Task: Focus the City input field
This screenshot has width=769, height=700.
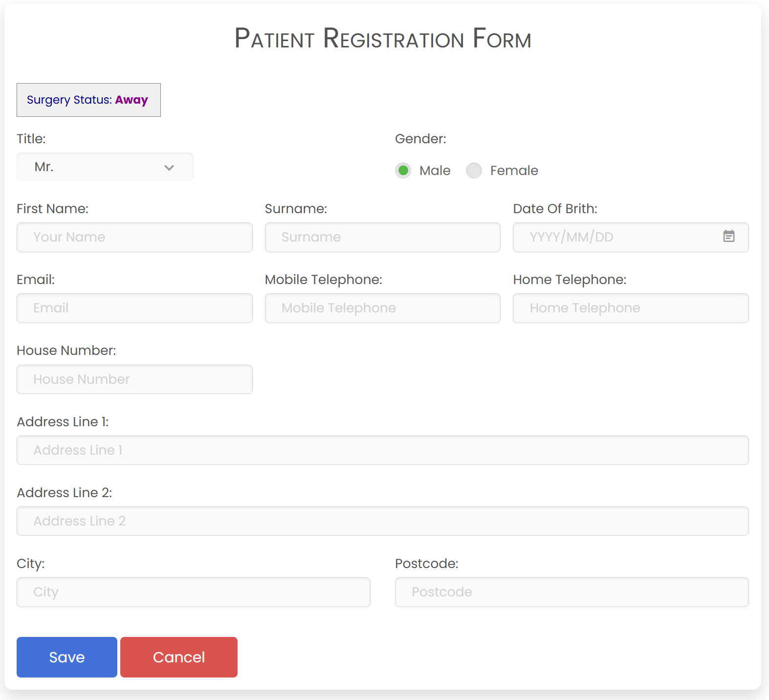Action: click(x=194, y=592)
